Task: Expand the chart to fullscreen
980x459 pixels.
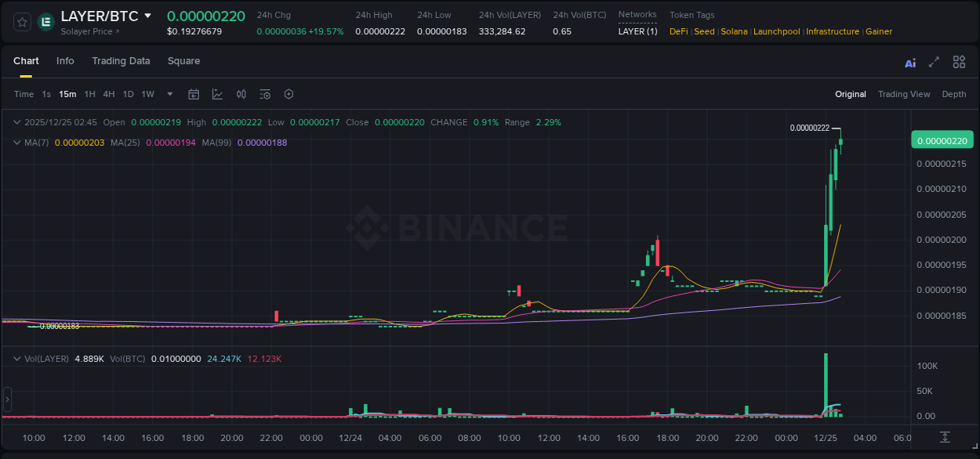Action: pos(934,61)
